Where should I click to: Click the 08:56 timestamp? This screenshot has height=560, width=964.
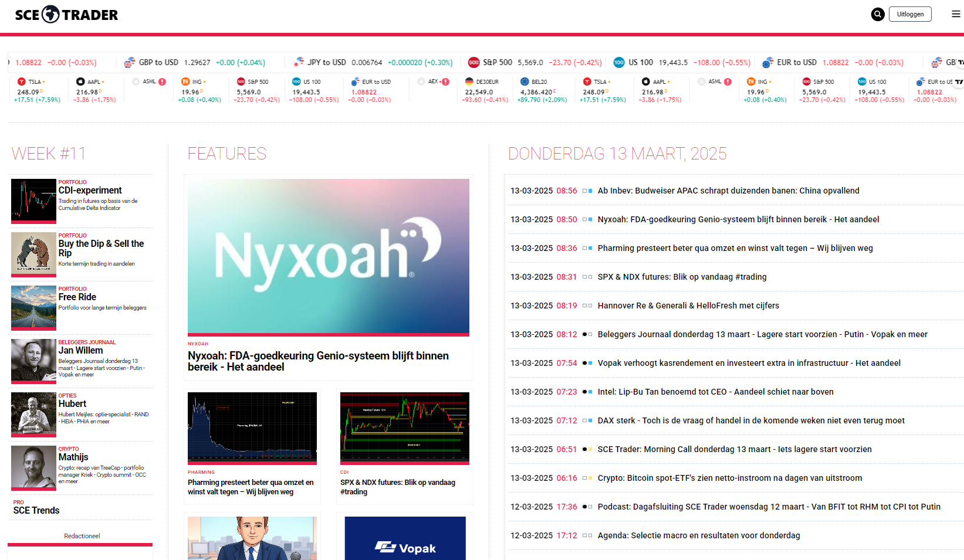(567, 191)
